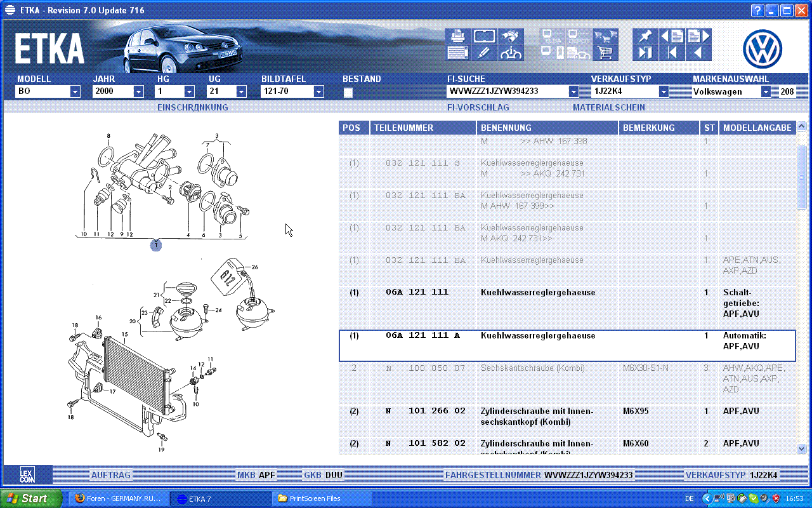Toggle the BESTAND checkbox
The image size is (812, 508).
[x=348, y=93]
